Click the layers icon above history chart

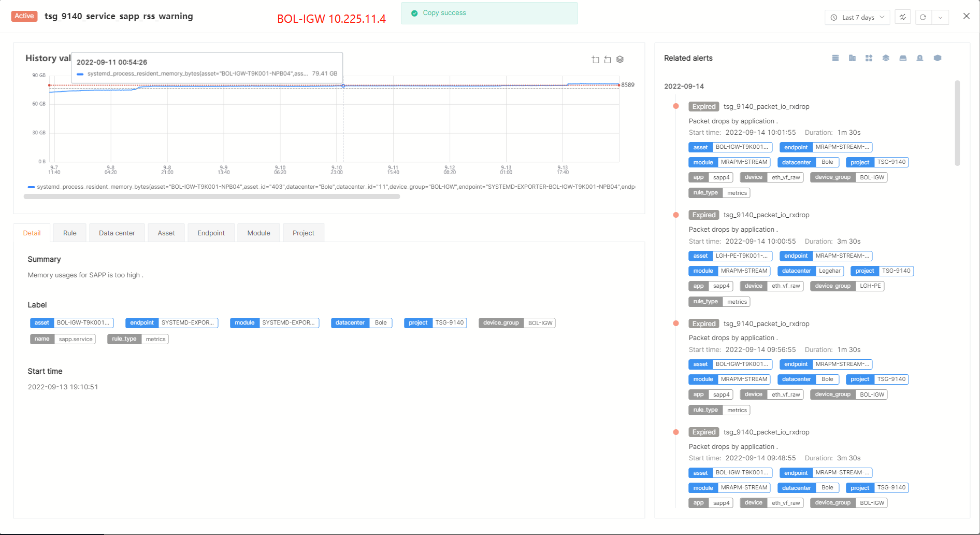(x=620, y=60)
